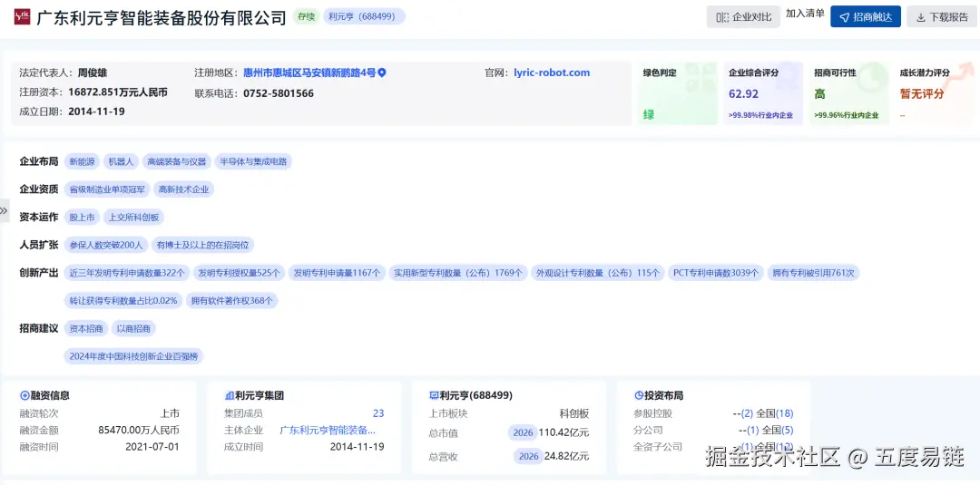Image resolution: width=980 pixels, height=485 pixels.
Task: Click the 发明专利授权量525个 tag
Action: tap(239, 273)
